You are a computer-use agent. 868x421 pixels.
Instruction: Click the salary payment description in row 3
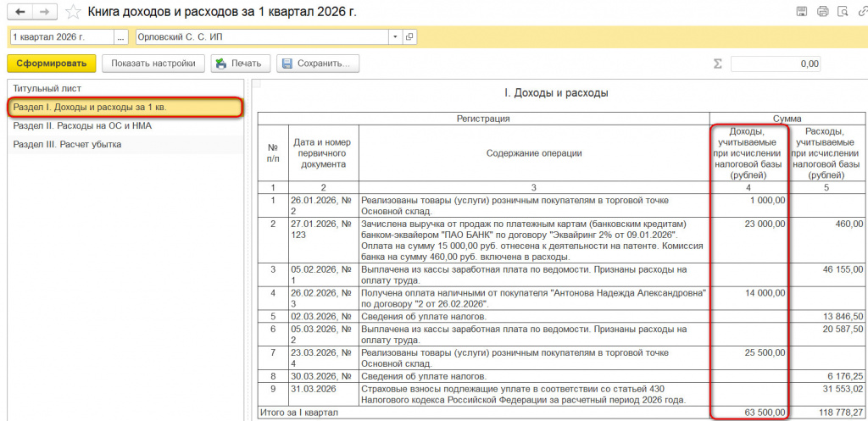[x=534, y=275]
